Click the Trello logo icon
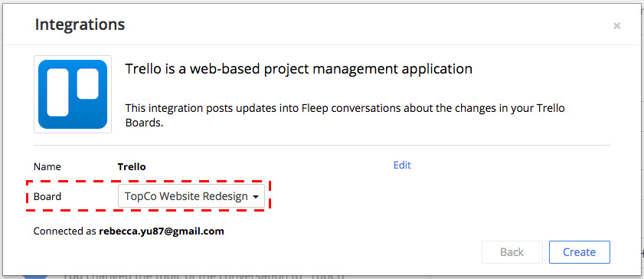The height and width of the screenshot is (279, 644). click(73, 94)
